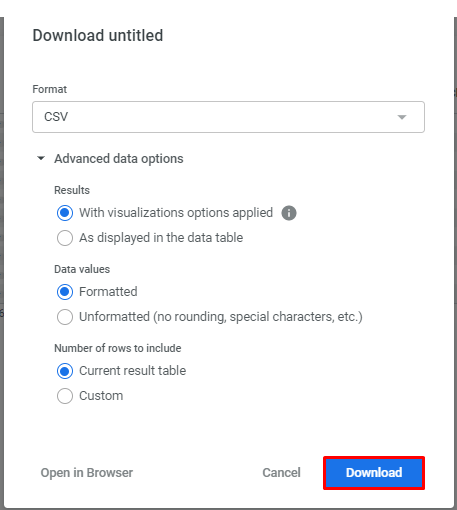Select Current result table rows option
The width and height of the screenshot is (457, 510).
tap(65, 371)
